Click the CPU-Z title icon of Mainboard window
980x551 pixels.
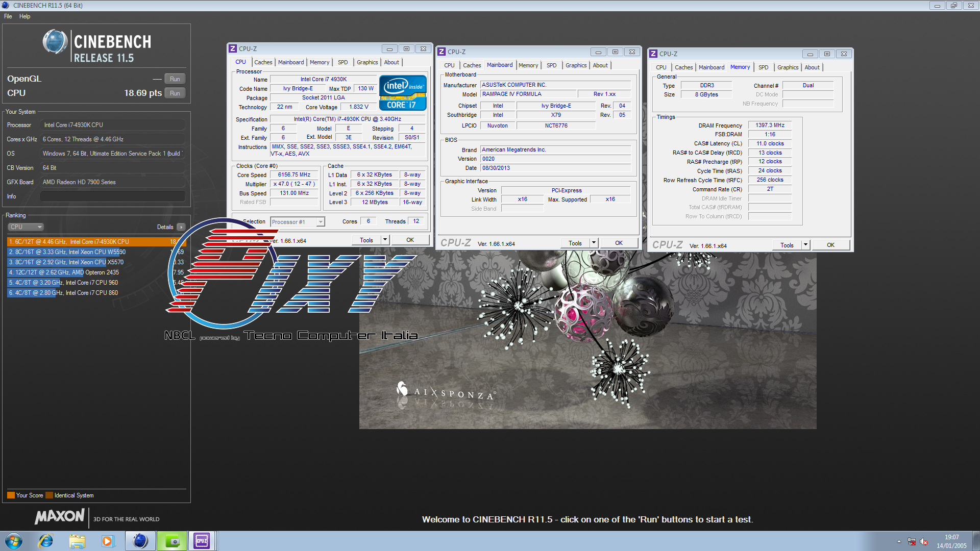(442, 52)
